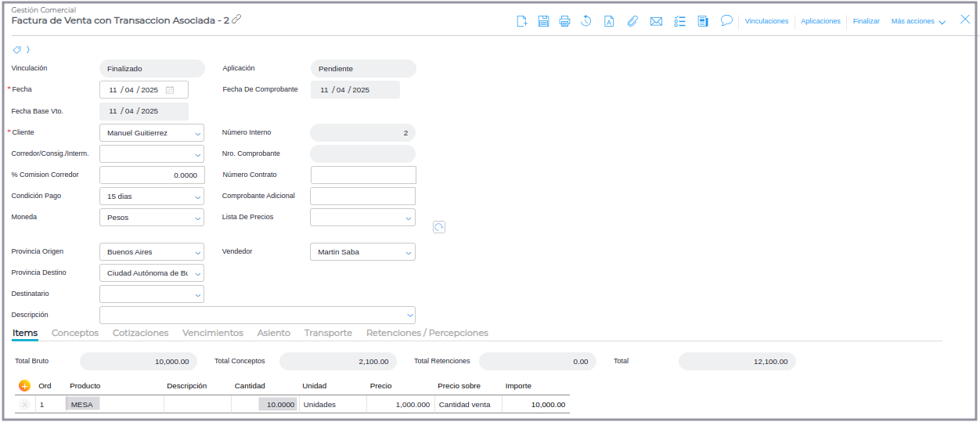
Task: Click the Finalizar button
Action: (866, 21)
